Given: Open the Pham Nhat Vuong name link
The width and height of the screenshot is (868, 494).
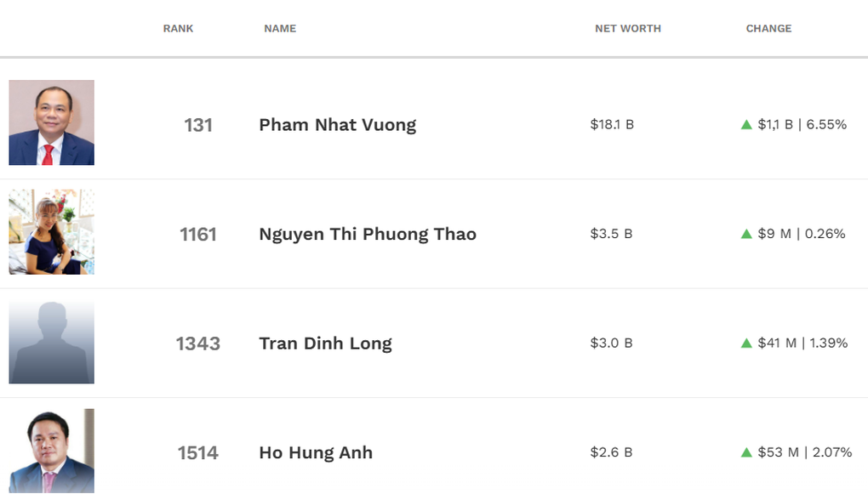Looking at the screenshot, I should 338,125.
